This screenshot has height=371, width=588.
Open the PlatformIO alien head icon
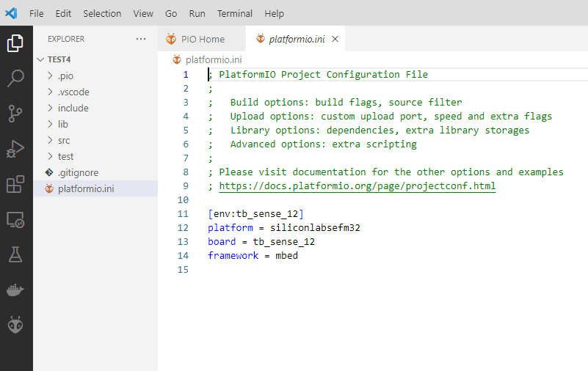pyautogui.click(x=15, y=325)
